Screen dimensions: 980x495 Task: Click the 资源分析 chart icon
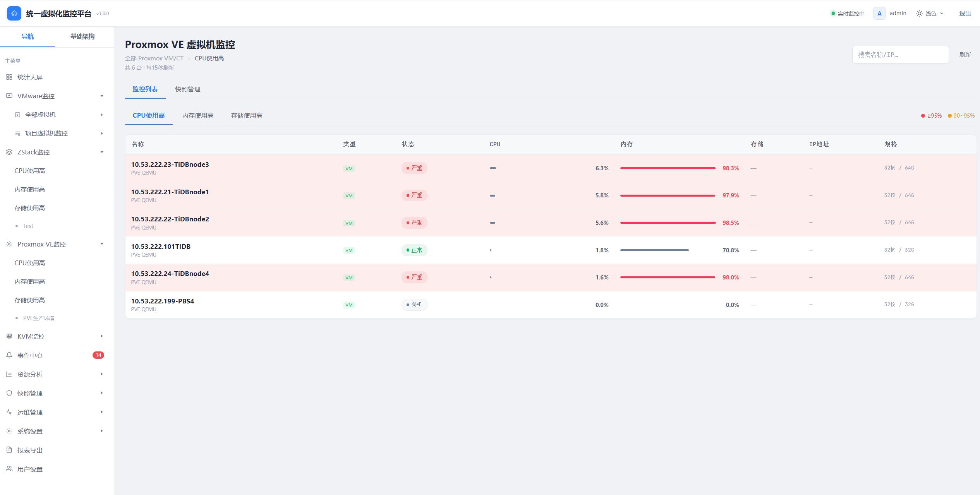[9, 374]
